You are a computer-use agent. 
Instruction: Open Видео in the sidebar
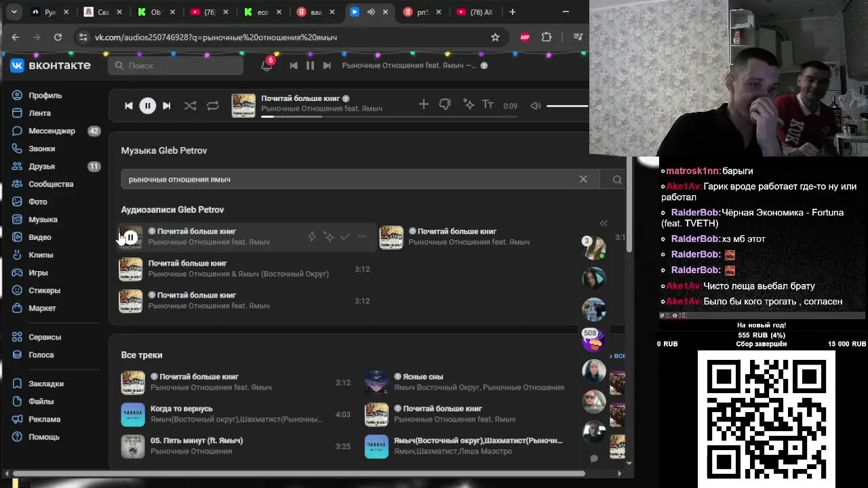39,237
